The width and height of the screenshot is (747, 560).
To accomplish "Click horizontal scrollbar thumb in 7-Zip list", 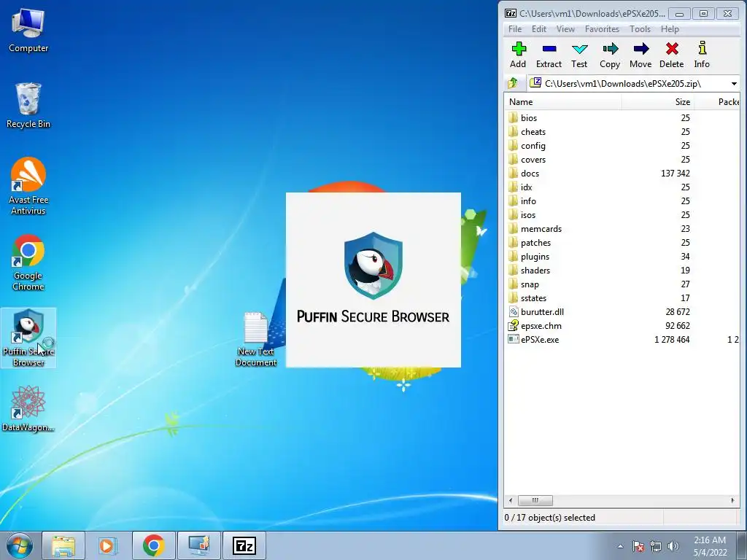I will click(x=535, y=500).
